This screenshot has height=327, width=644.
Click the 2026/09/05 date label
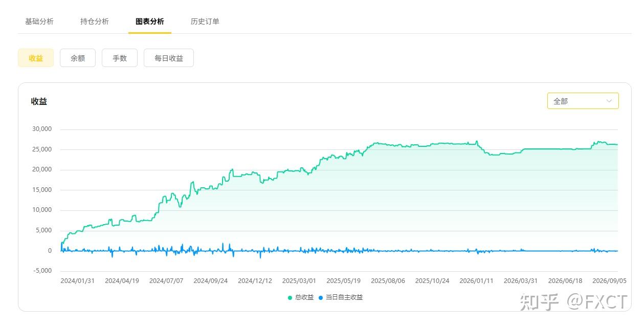click(x=609, y=281)
